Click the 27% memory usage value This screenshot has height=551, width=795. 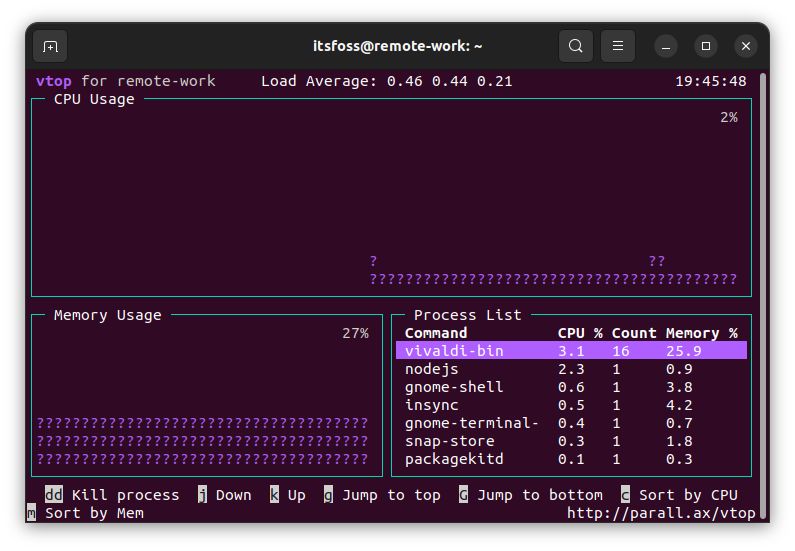coord(355,334)
